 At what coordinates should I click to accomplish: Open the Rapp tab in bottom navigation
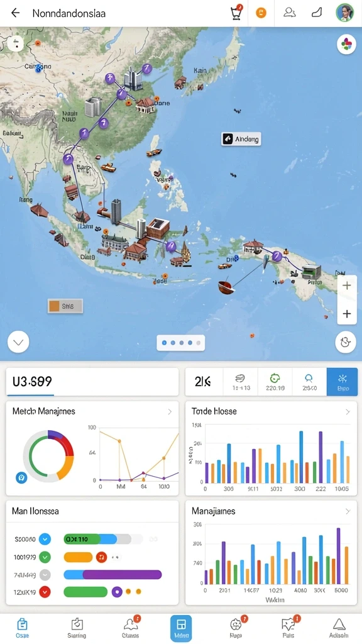[236, 628]
